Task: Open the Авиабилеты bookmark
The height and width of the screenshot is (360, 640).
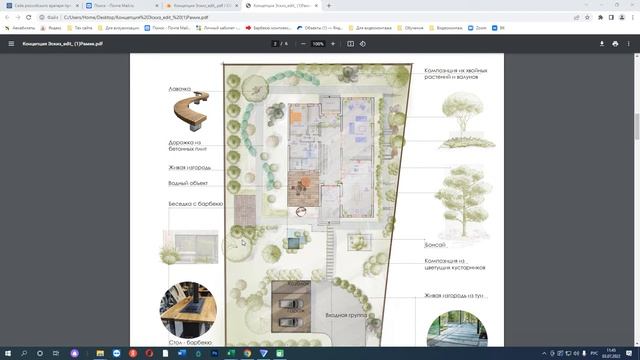Action: (x=20, y=28)
